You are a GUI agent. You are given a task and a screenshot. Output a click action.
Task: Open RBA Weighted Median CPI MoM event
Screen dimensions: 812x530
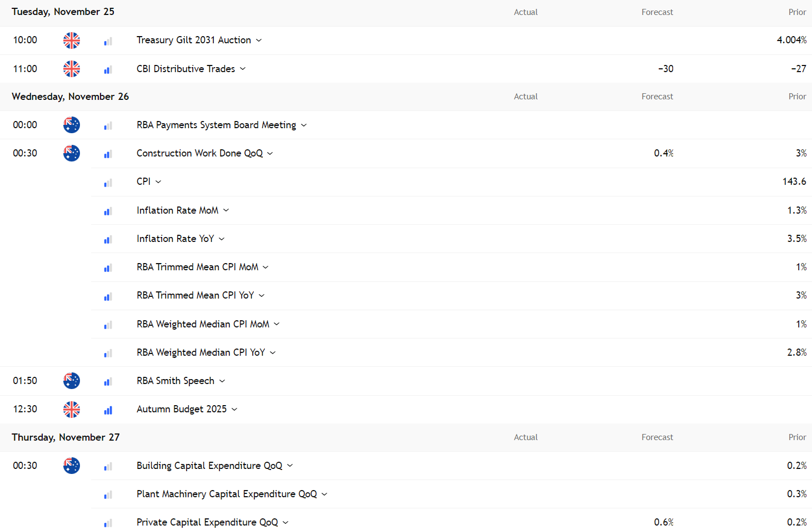pyautogui.click(x=203, y=324)
